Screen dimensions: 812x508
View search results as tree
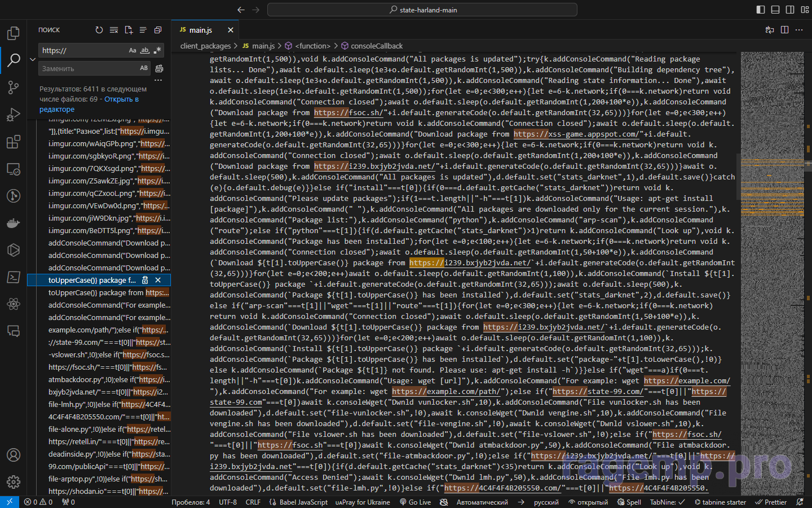coord(143,30)
